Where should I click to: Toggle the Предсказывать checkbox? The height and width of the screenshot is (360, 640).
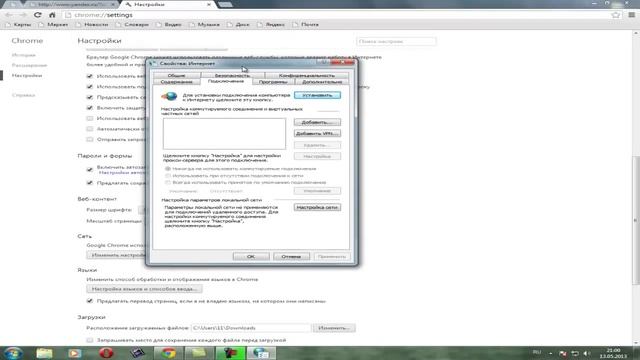(x=90, y=97)
